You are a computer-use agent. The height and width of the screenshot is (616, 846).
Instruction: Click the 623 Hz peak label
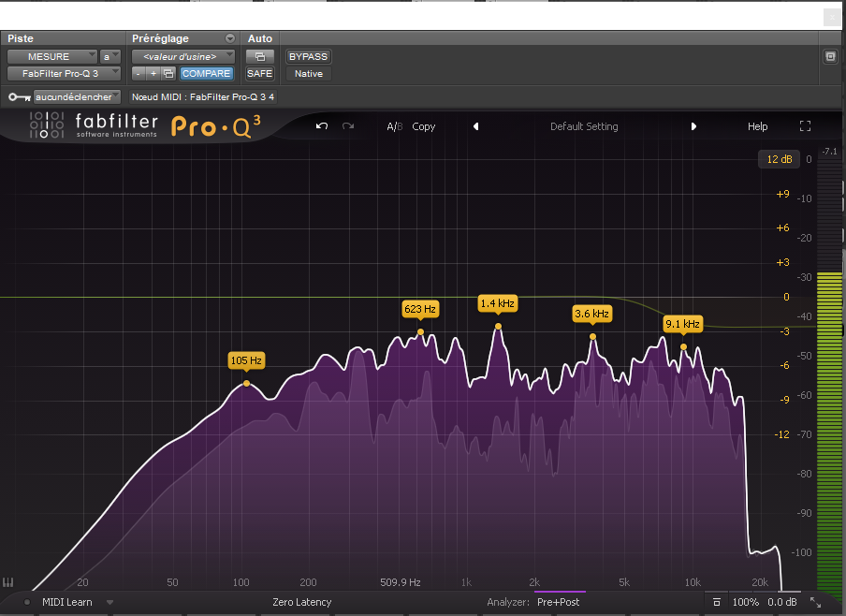[420, 309]
